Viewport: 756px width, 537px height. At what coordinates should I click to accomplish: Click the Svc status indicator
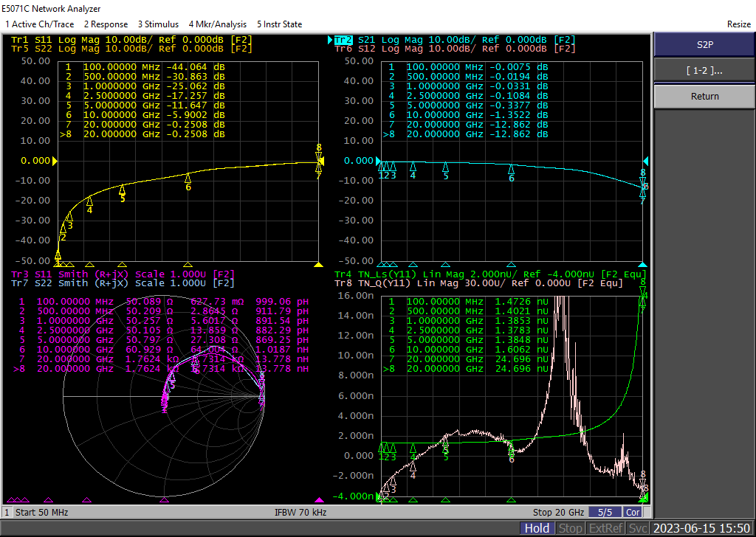click(x=638, y=528)
